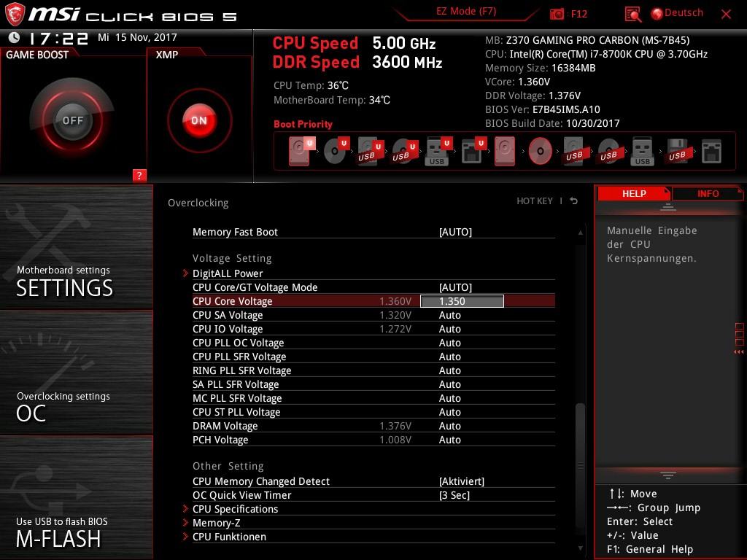The width and height of the screenshot is (747, 560).
Task: Click the UEFI USB key boot icon
Action: (x=438, y=151)
